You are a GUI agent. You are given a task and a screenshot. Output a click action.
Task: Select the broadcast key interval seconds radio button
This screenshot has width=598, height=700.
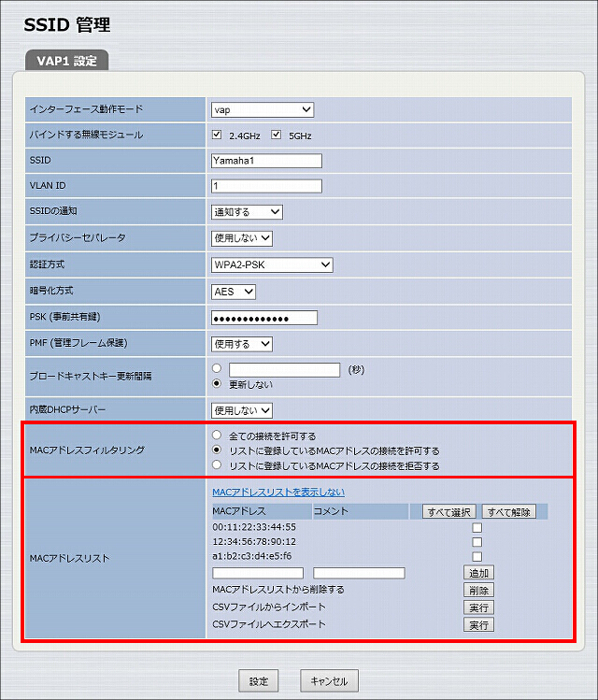[217, 368]
